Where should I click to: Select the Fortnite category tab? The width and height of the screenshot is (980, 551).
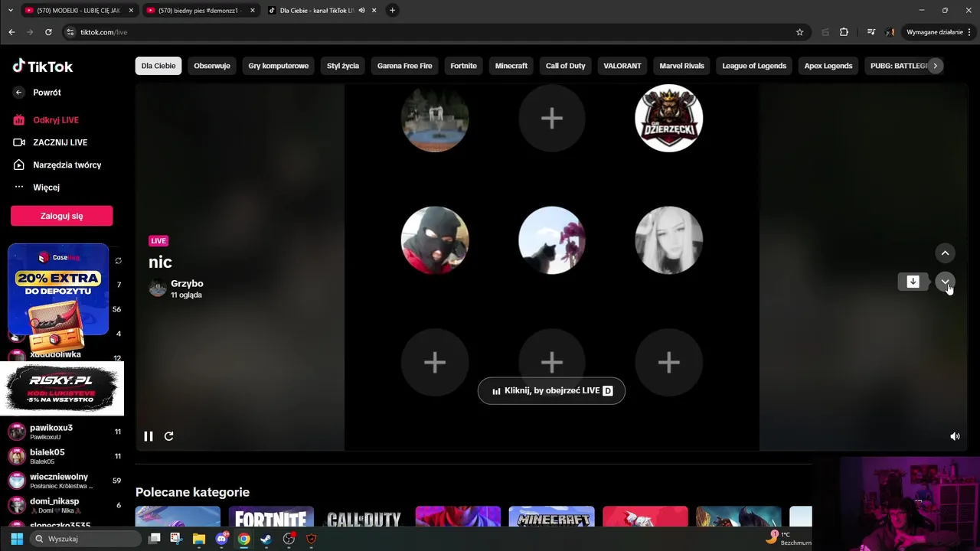click(463, 66)
